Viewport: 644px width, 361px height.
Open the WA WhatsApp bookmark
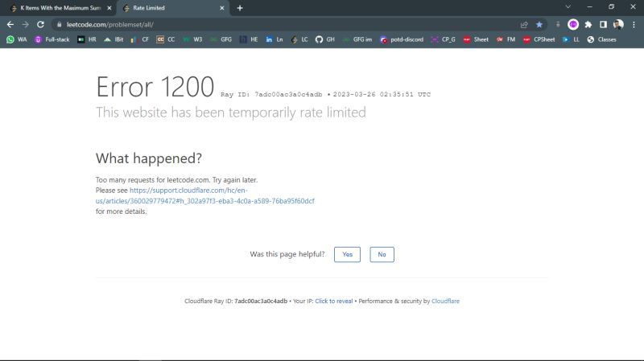point(16,39)
